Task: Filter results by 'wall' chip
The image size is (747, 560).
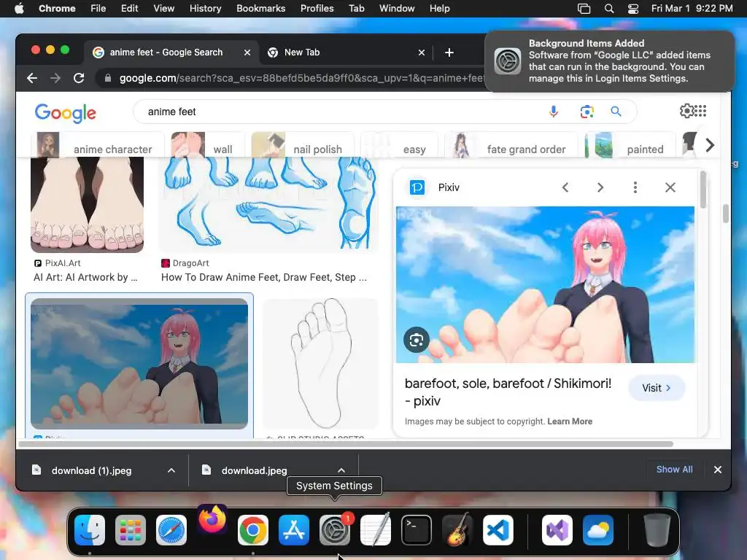Action: [x=207, y=145]
